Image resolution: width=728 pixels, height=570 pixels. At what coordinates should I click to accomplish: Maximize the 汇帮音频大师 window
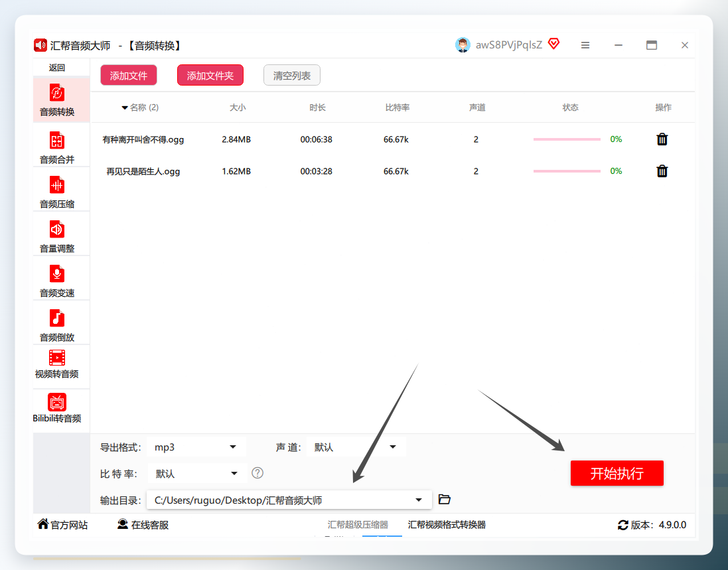[652, 45]
